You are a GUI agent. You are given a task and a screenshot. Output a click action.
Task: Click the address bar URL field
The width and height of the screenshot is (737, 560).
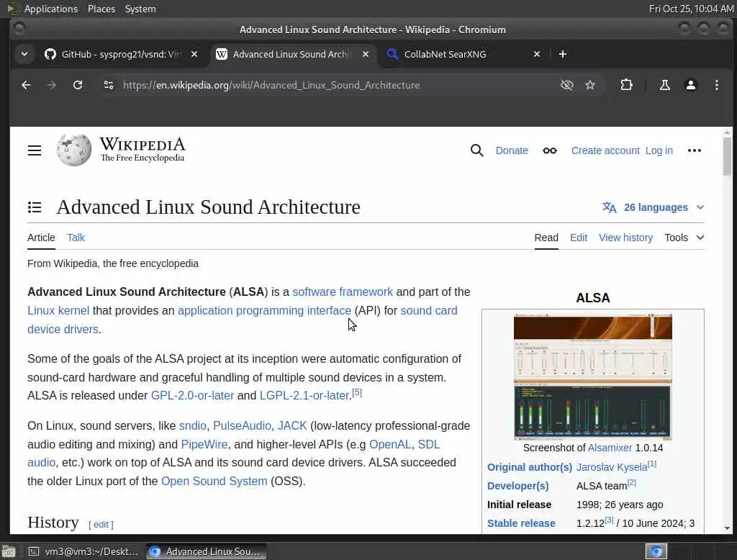(x=271, y=85)
